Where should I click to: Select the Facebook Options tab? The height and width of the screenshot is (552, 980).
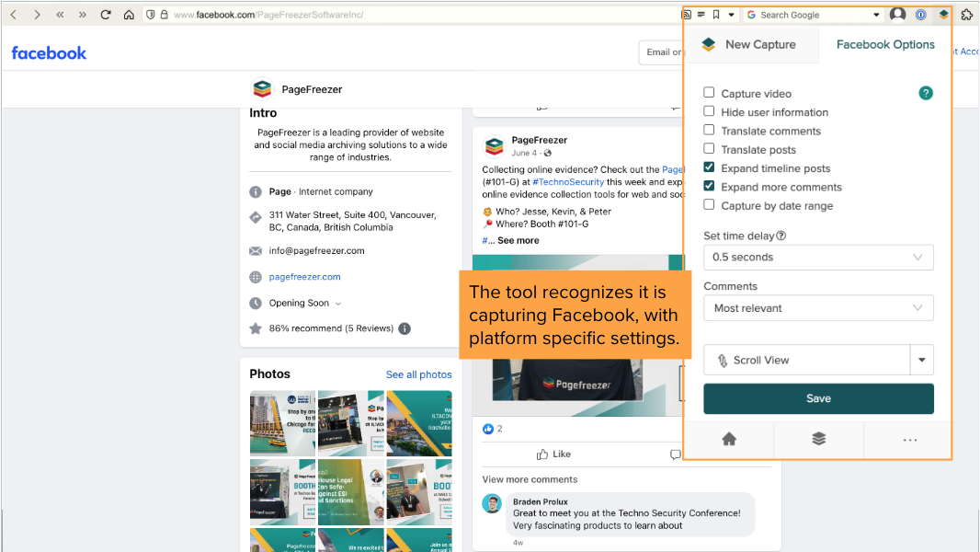point(884,44)
